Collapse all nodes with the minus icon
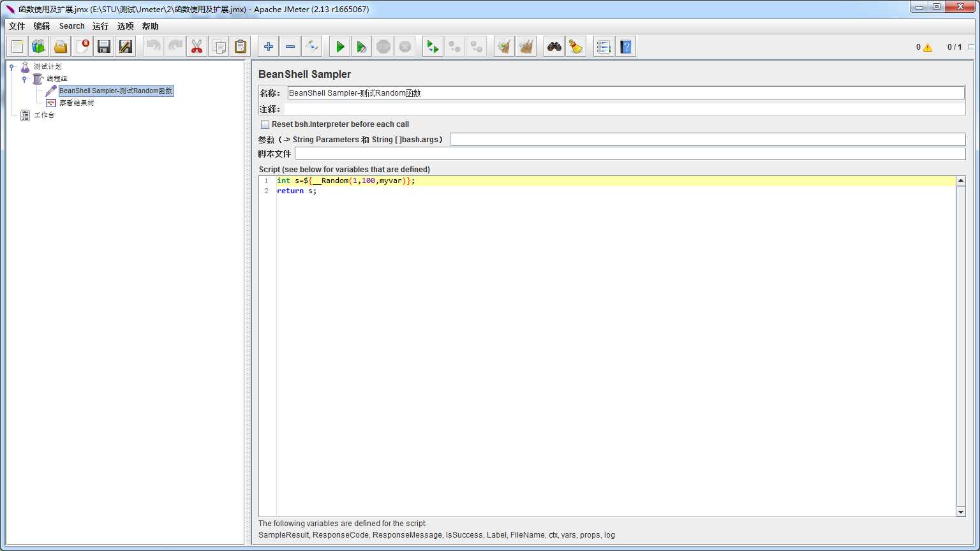Screen dimensions: 980x551 tap(290, 47)
